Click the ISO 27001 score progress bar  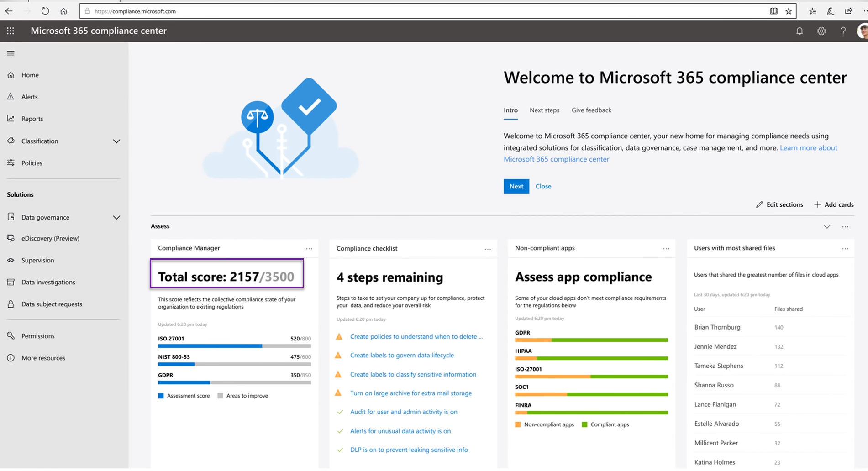pyautogui.click(x=234, y=346)
